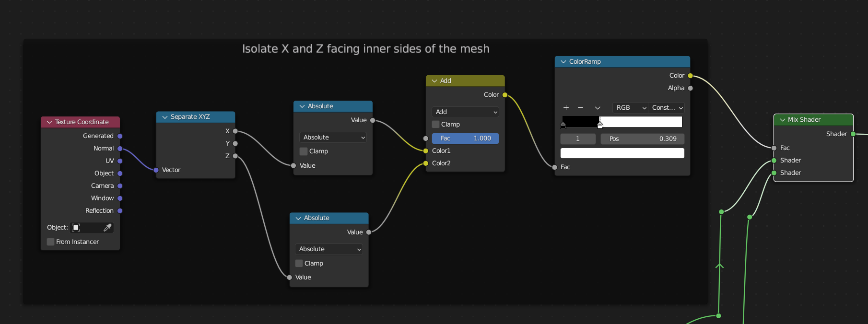Click the ColorRamp gradient bar
This screenshot has width=868, height=324.
(622, 122)
